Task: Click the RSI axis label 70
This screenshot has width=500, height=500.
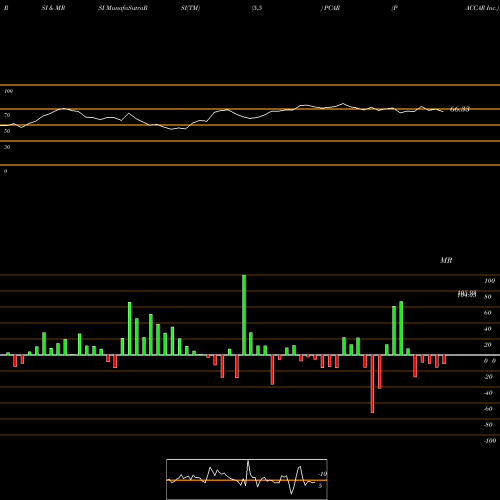Action: (x=7, y=115)
